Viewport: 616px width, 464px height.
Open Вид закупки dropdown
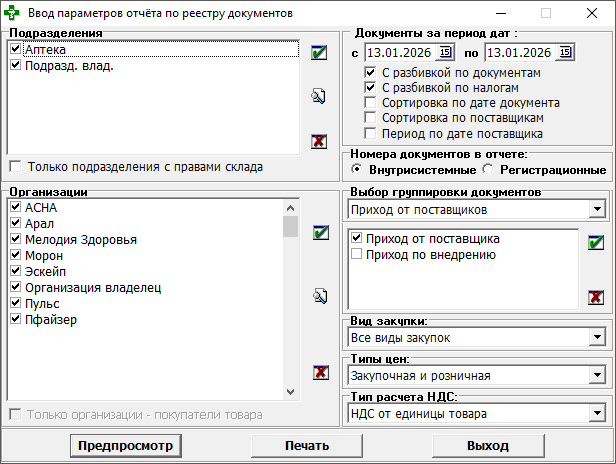coord(597,337)
